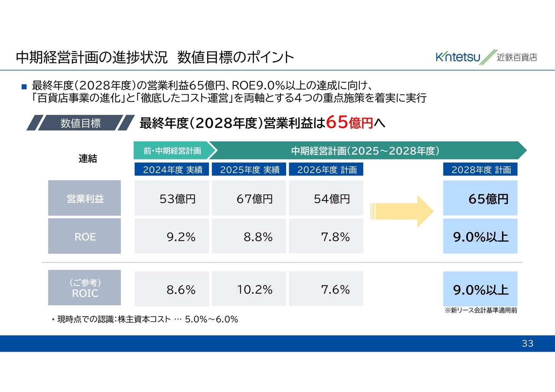
Task: Click the page number 33 in footer
Action: point(527,344)
